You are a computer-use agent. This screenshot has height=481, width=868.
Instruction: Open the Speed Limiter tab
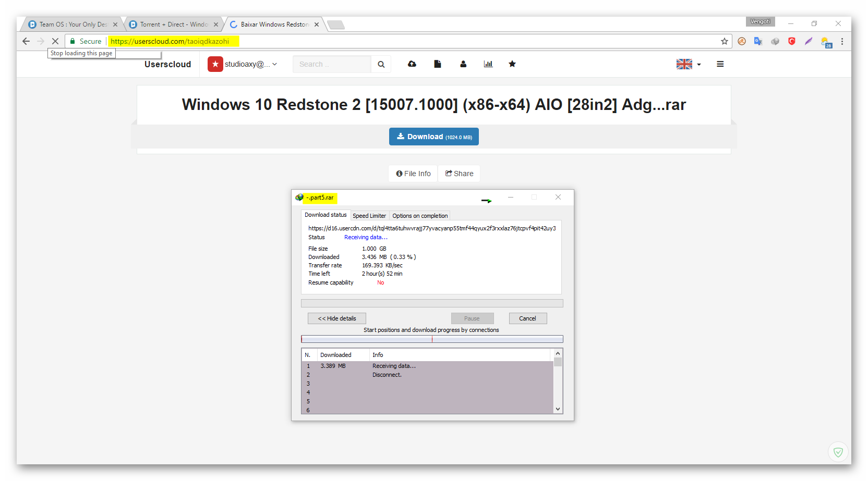[x=369, y=216]
